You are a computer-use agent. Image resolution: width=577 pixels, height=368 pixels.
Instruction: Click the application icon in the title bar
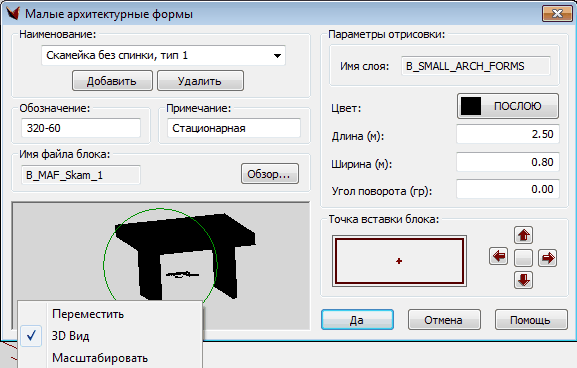pyautogui.click(x=13, y=13)
